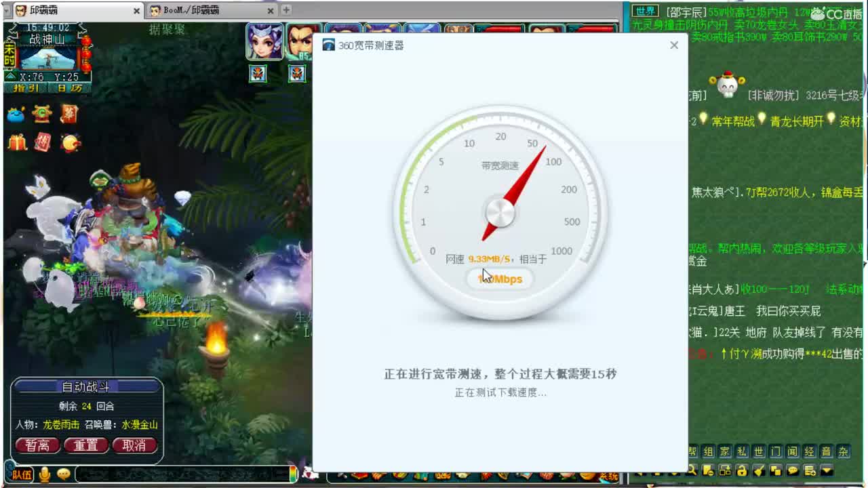This screenshot has height=488, width=868.
Task: Click the 100Mbps result pill
Action: tap(500, 279)
